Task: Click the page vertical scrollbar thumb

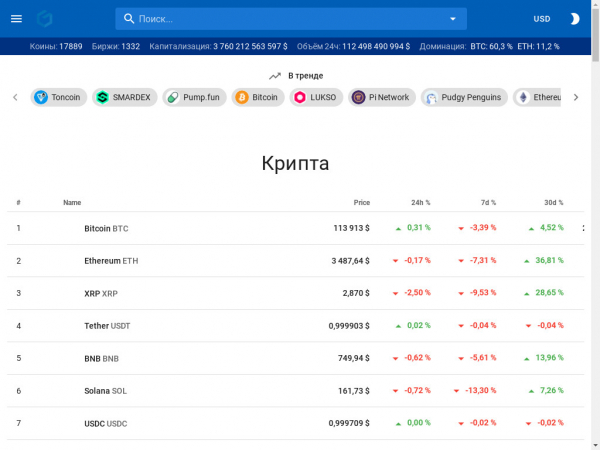Action: coord(595,34)
